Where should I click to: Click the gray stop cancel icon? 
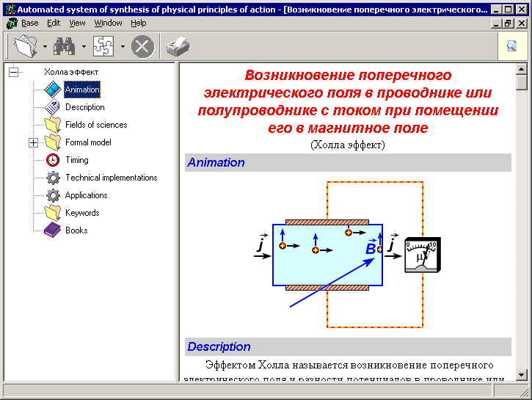click(x=142, y=48)
